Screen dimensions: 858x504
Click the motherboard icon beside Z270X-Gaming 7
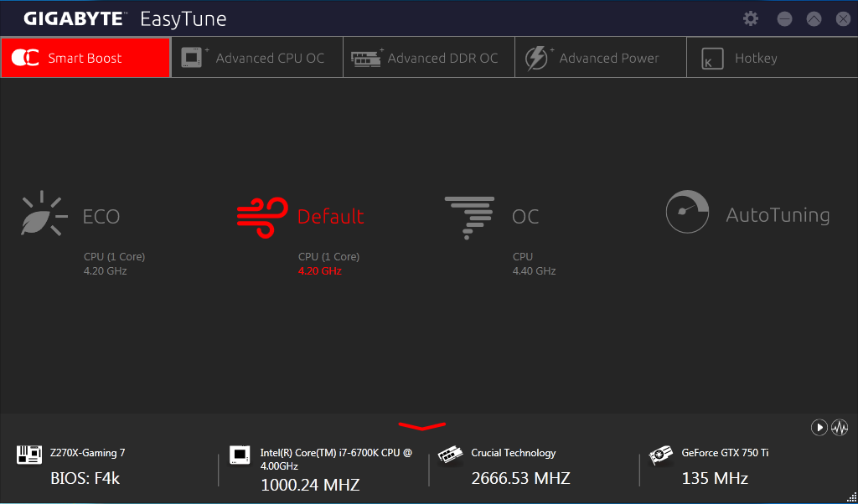pos(29,455)
